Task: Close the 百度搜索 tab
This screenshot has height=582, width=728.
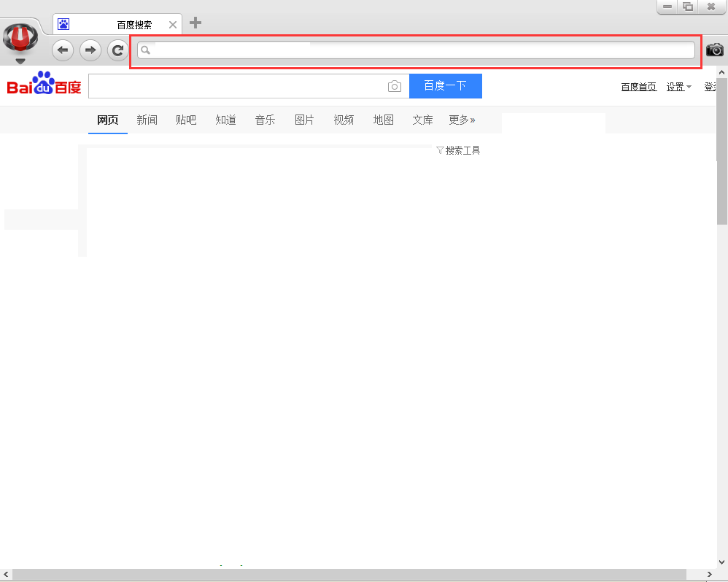Action: (173, 25)
